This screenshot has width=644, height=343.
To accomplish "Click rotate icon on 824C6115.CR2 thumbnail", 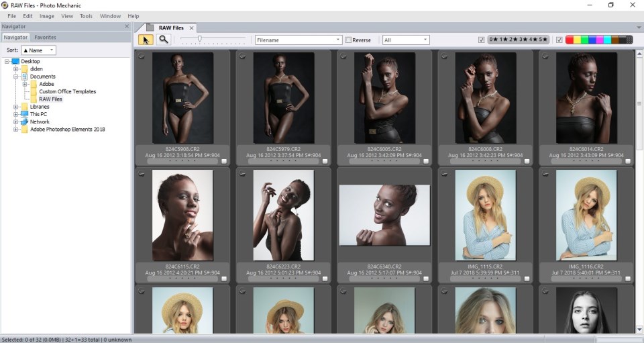I will [142, 174].
